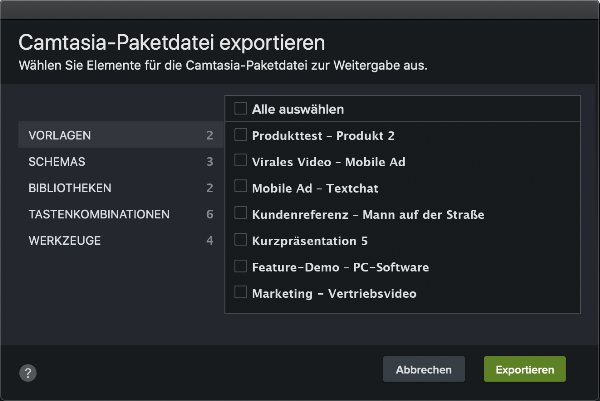The width and height of the screenshot is (600, 401).
Task: Tick the Virales Video – Mobile Ad checkbox
Action: pos(240,161)
